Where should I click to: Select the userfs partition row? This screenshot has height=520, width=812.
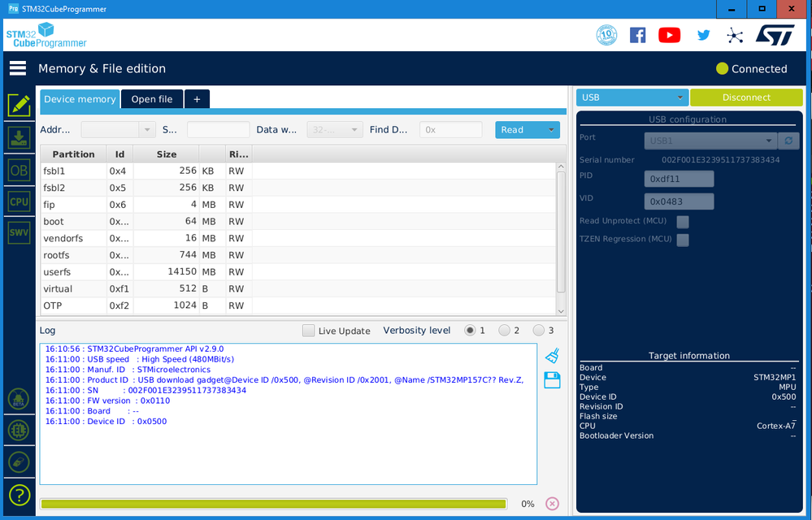298,272
